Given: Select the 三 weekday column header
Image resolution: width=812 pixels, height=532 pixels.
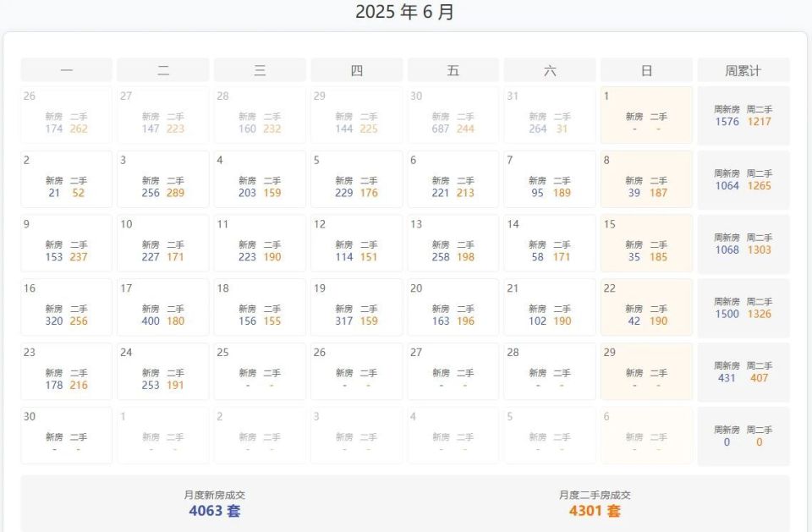Looking at the screenshot, I should (x=260, y=70).
